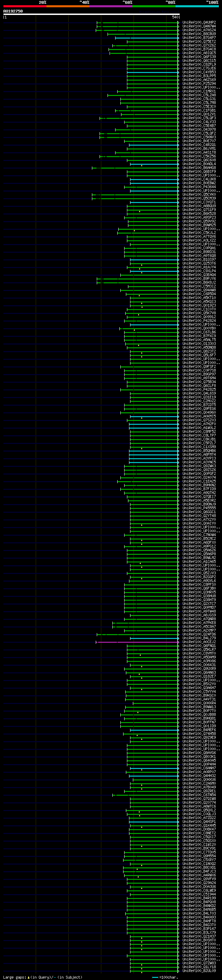Open hit UniRef100_B8CBU9
Screen dimensions: 222x980
pyautogui.click(x=199, y=34)
